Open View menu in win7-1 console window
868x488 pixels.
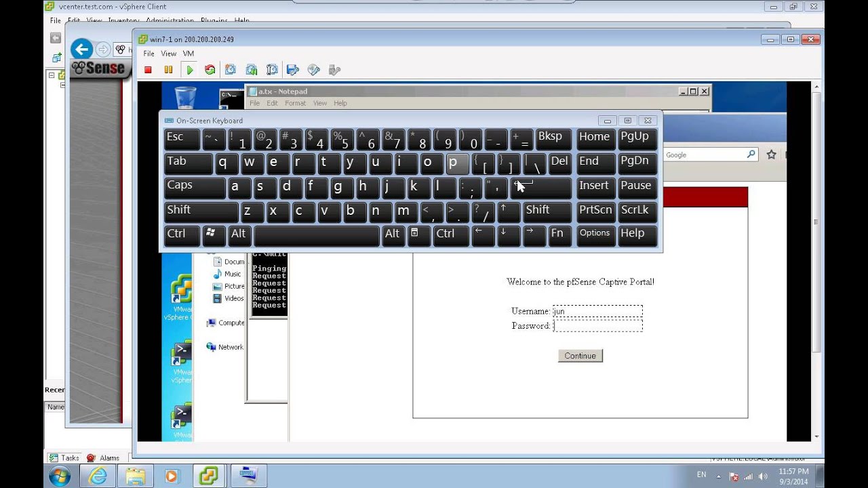169,54
